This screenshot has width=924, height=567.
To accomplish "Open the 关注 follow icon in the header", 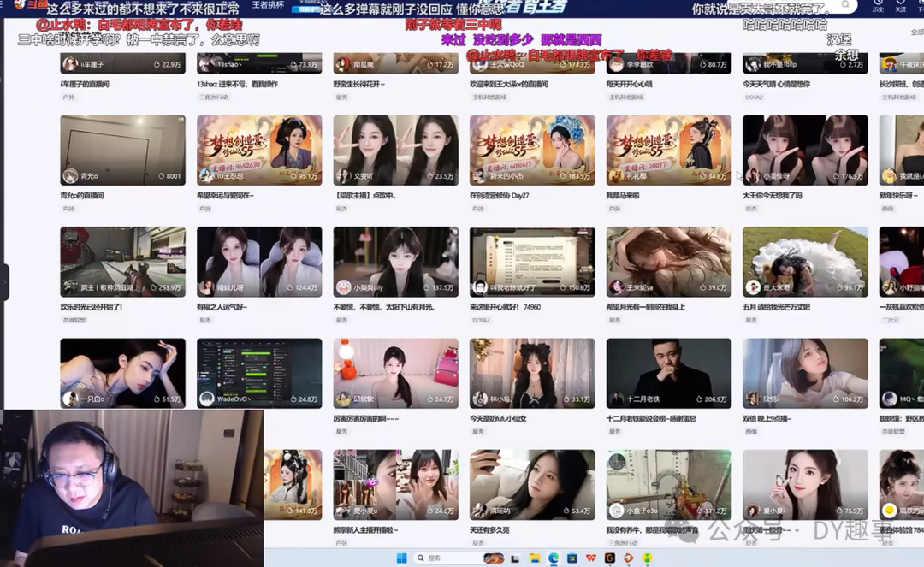I will click(x=900, y=6).
